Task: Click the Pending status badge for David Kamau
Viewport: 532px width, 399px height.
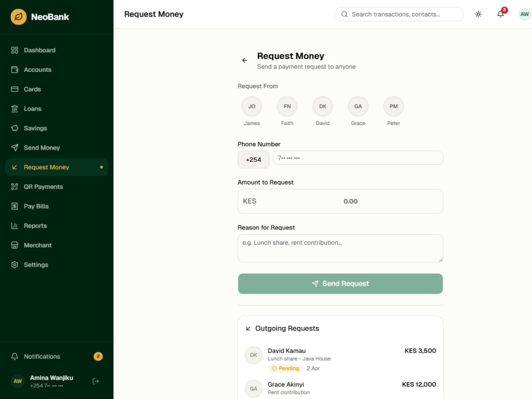Action: coord(285,369)
